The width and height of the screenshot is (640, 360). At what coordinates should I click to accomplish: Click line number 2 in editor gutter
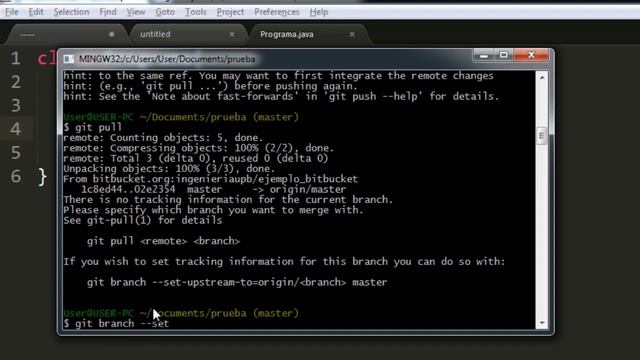(16, 82)
